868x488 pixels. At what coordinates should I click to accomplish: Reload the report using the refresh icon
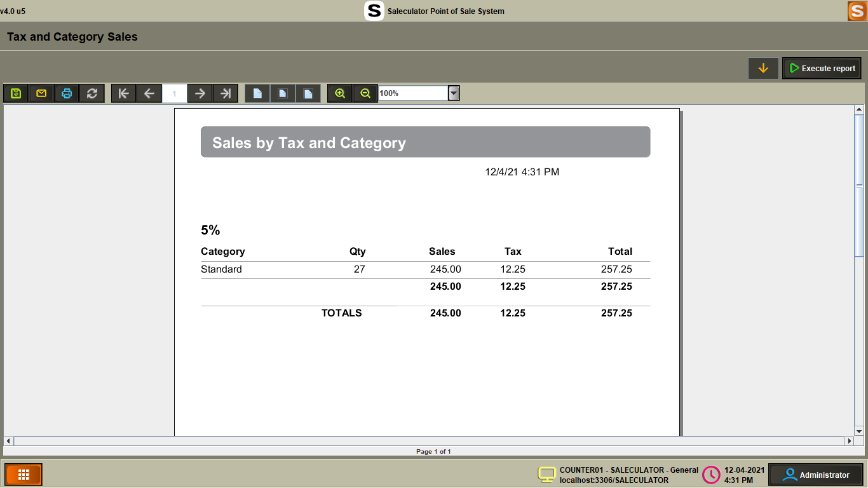click(92, 93)
